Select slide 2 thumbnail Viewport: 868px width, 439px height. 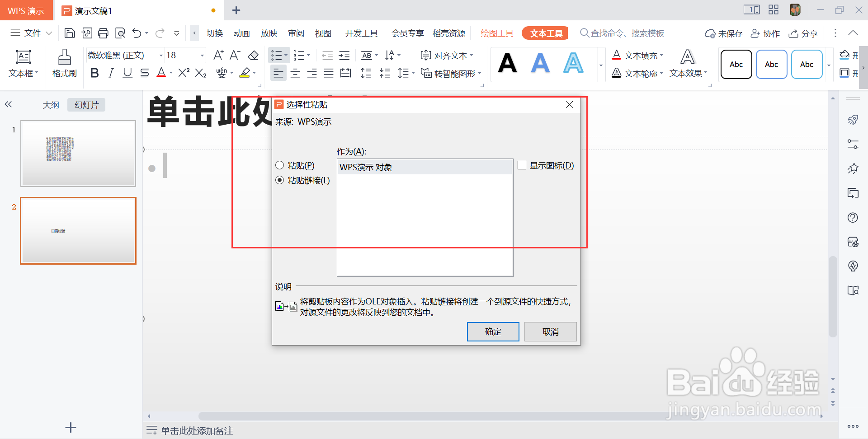pyautogui.click(x=78, y=230)
